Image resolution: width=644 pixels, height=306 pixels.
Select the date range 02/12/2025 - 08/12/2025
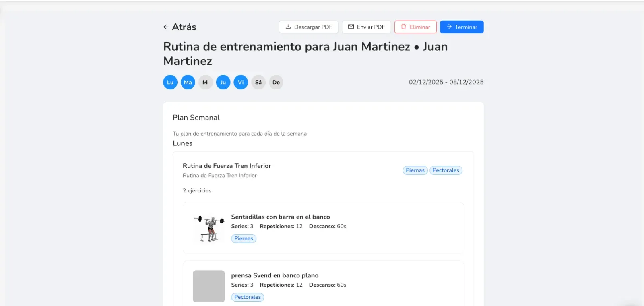[446, 82]
